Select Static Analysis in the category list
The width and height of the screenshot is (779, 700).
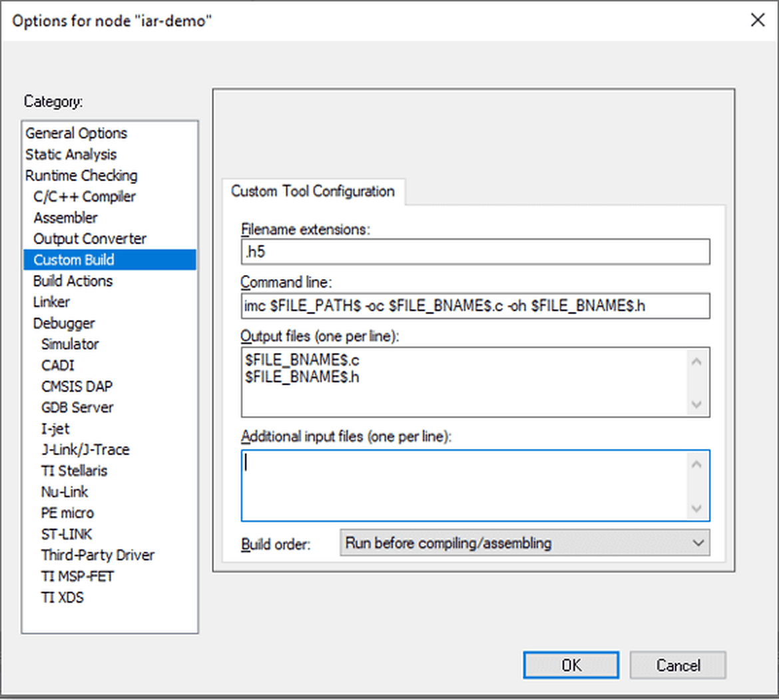70,154
